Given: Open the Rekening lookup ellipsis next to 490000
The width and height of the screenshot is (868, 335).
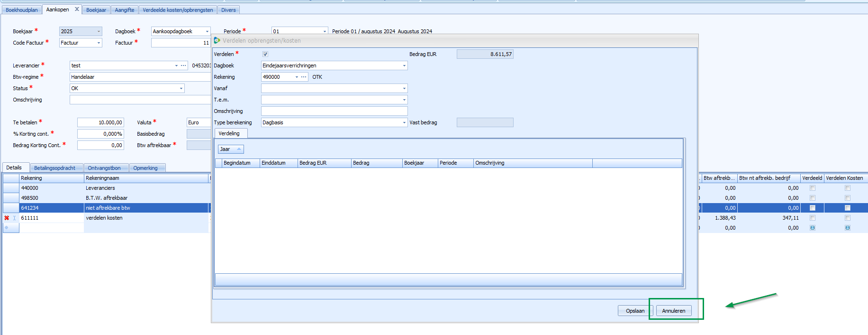Looking at the screenshot, I should (304, 77).
